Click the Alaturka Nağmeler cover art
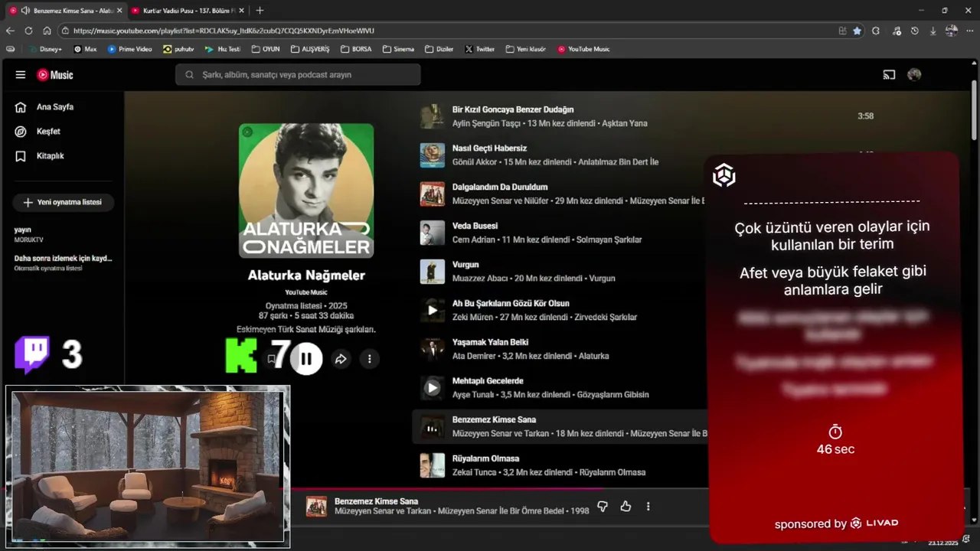The width and height of the screenshot is (980, 551). pyautogui.click(x=306, y=191)
